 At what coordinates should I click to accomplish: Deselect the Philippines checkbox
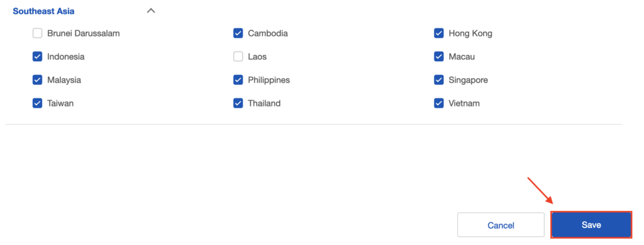click(238, 80)
